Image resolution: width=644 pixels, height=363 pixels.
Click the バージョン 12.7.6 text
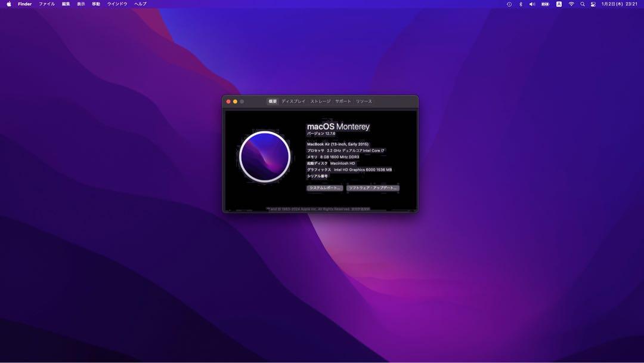pyautogui.click(x=321, y=134)
